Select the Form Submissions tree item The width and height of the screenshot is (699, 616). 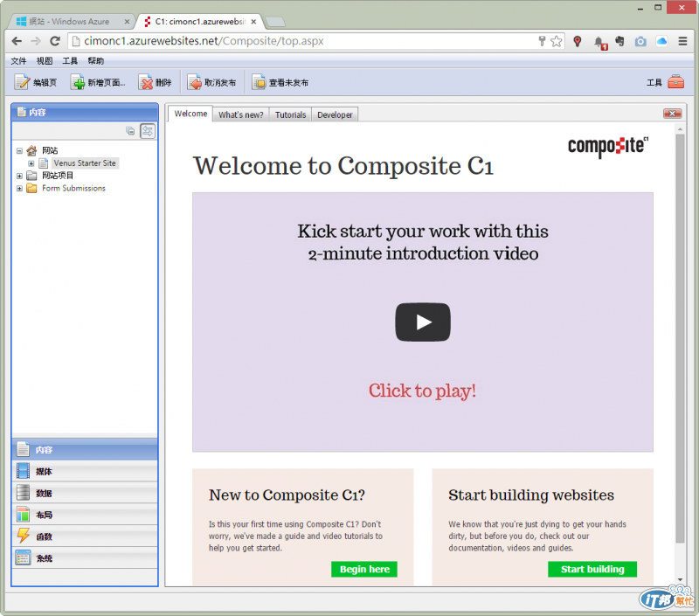[73, 189]
